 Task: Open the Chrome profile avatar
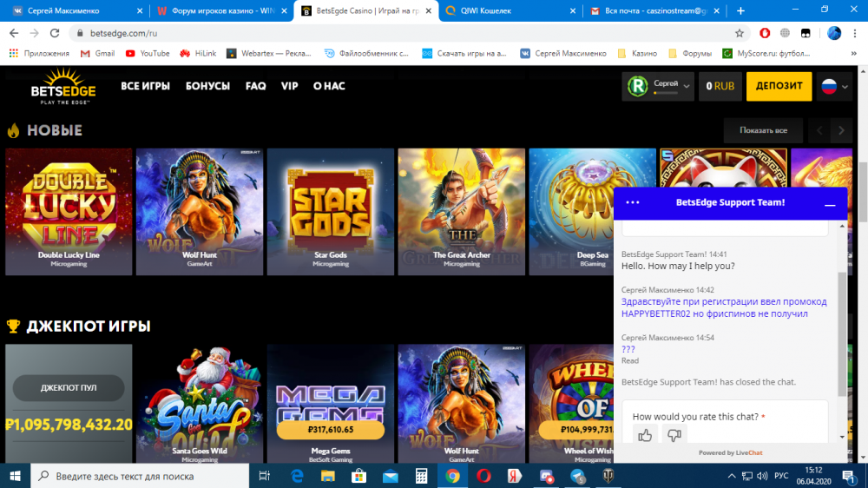[833, 33]
